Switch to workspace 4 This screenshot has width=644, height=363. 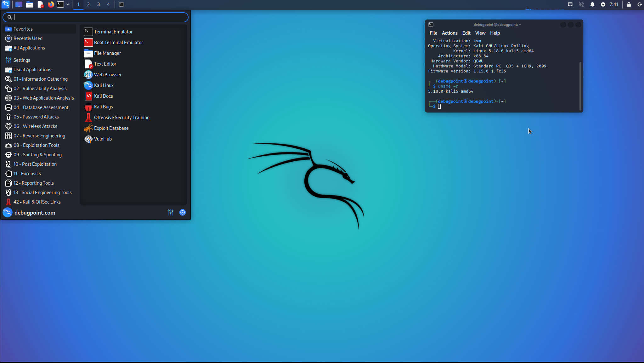pos(109,4)
